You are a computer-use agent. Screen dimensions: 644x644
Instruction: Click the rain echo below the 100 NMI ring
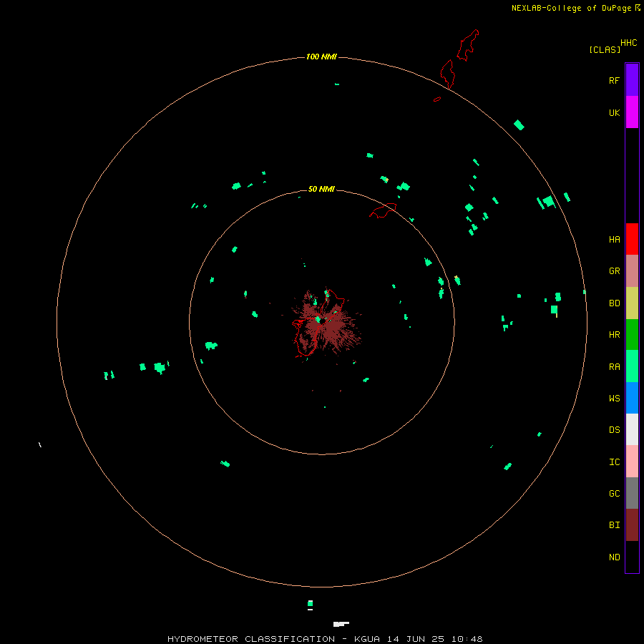tap(310, 603)
